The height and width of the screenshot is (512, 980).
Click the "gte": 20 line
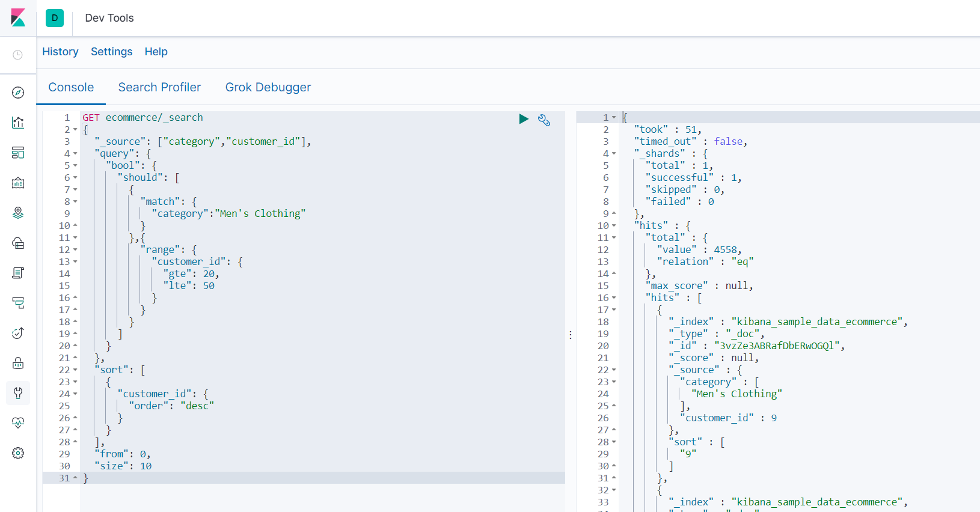[x=191, y=273]
